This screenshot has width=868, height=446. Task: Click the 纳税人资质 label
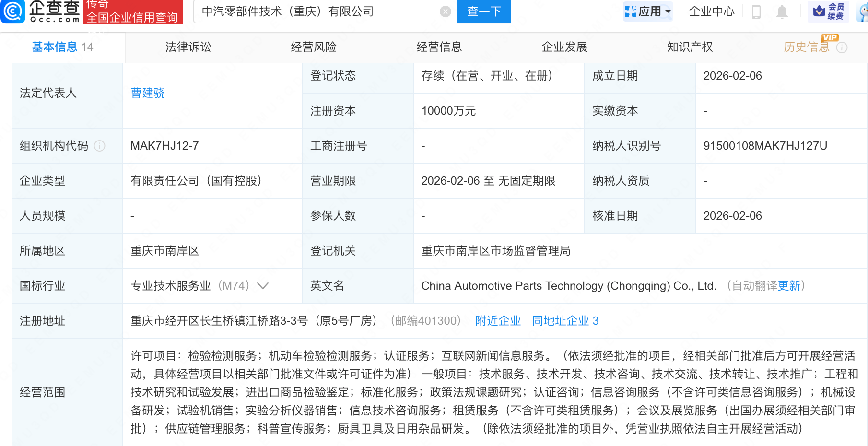coord(621,181)
